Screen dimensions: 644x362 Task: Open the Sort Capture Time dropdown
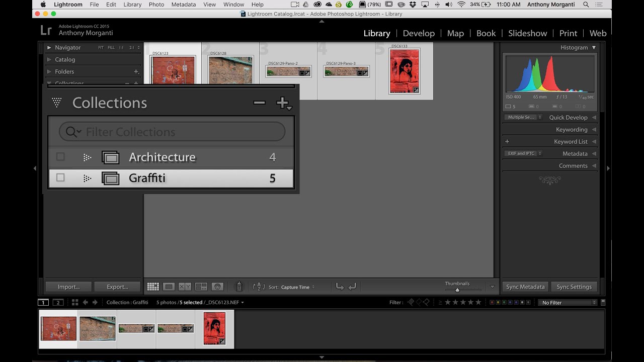click(x=298, y=287)
